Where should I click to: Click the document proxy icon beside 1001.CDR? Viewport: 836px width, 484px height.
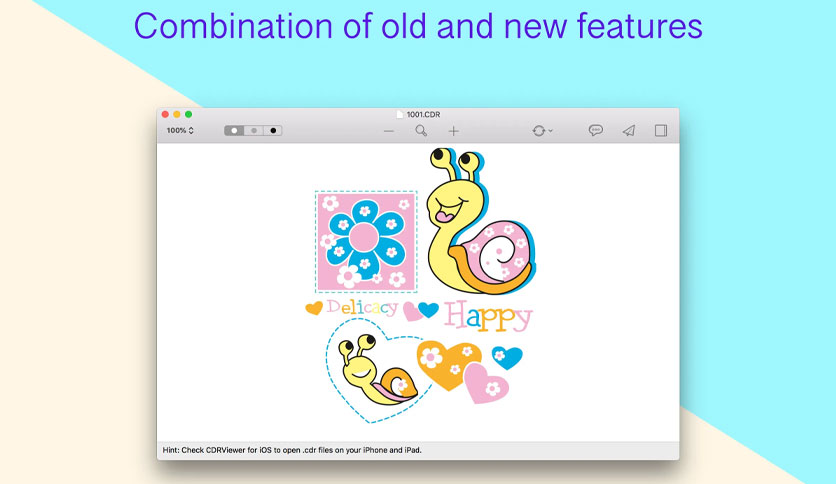click(x=399, y=114)
